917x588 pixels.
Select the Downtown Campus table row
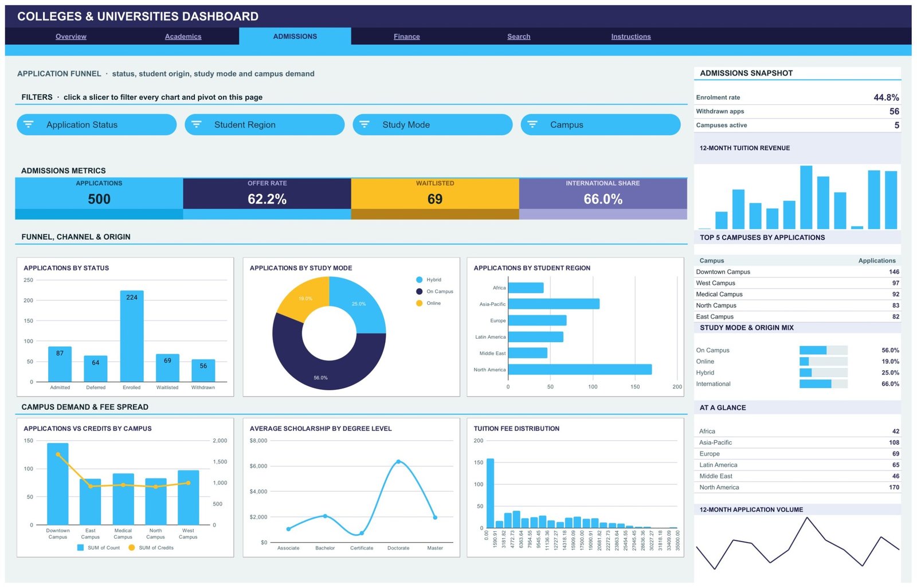click(x=797, y=272)
